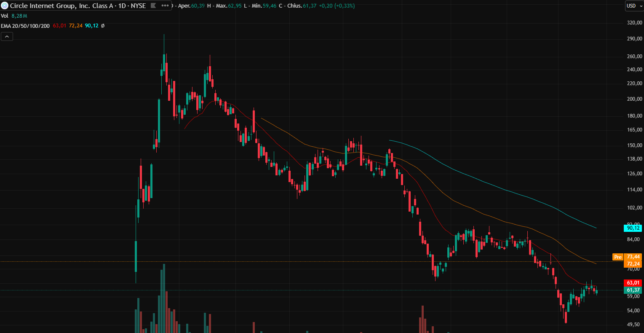Screen dimensions: 644x333
Task: Click the 220,00 price axis label
Action: (634, 83)
